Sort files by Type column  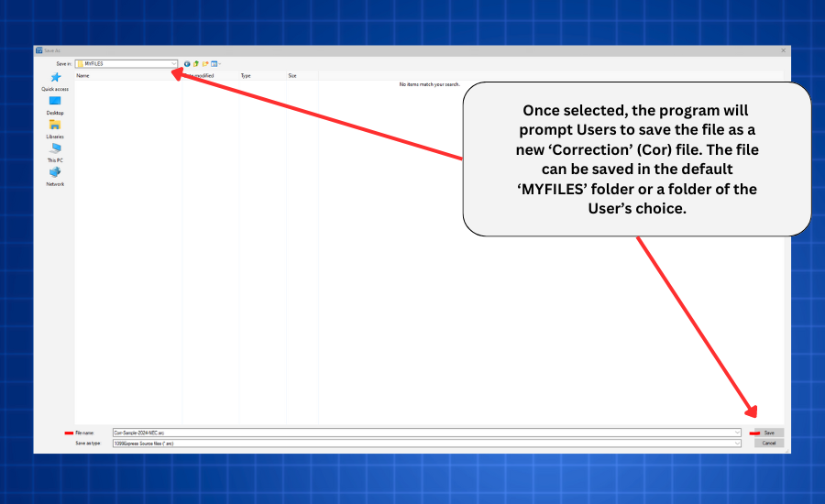click(x=246, y=75)
